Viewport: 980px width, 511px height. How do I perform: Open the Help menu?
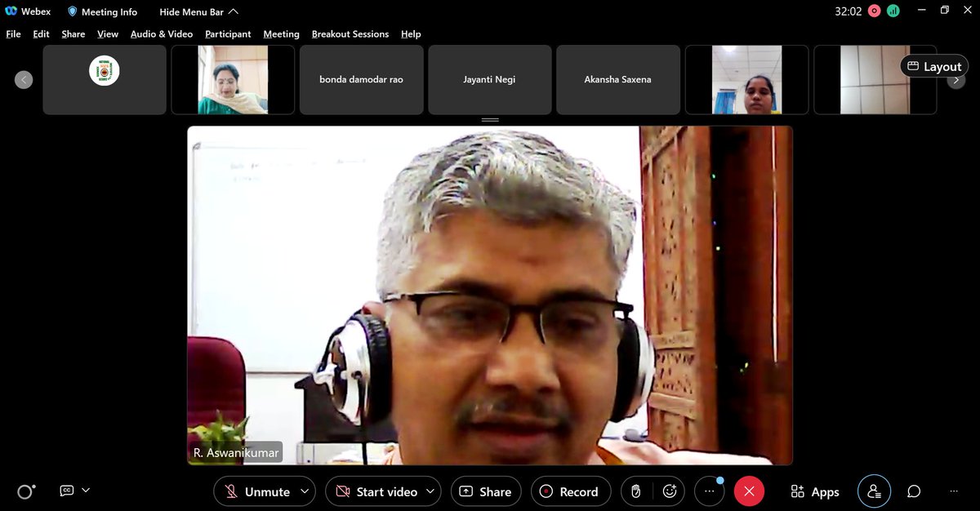(411, 34)
